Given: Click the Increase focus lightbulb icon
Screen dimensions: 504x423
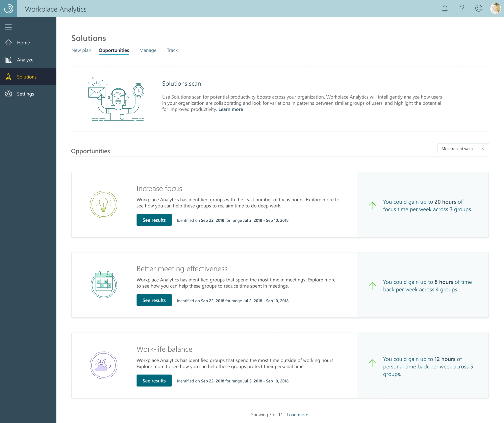Looking at the screenshot, I should coord(103,204).
